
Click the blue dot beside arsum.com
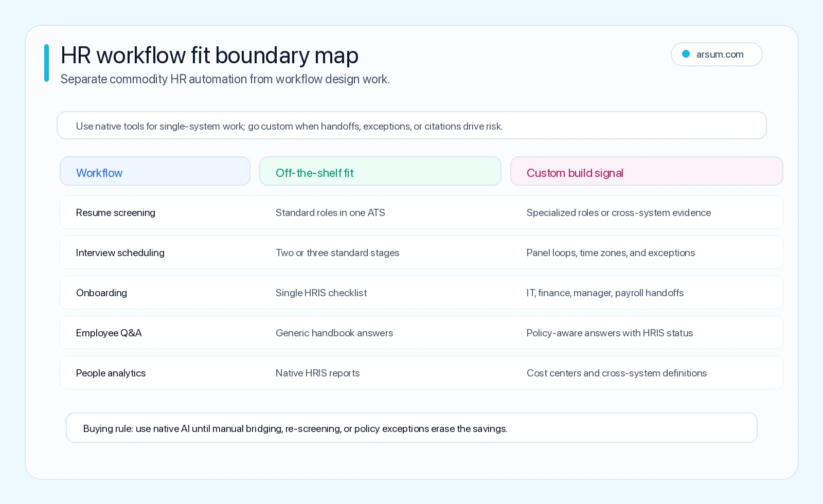pos(686,54)
